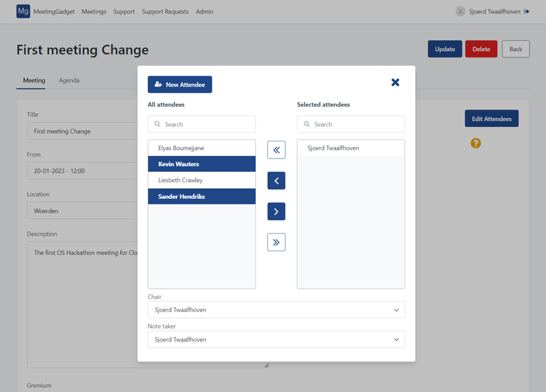Deselect Sander Hendriks in the attendees list
This screenshot has height=392, width=546.
[202, 196]
